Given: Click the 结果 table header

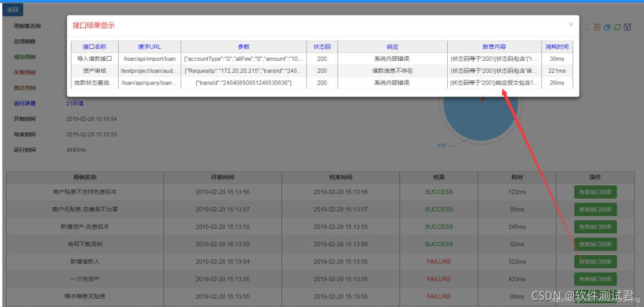Looking at the screenshot, I should [439, 177].
